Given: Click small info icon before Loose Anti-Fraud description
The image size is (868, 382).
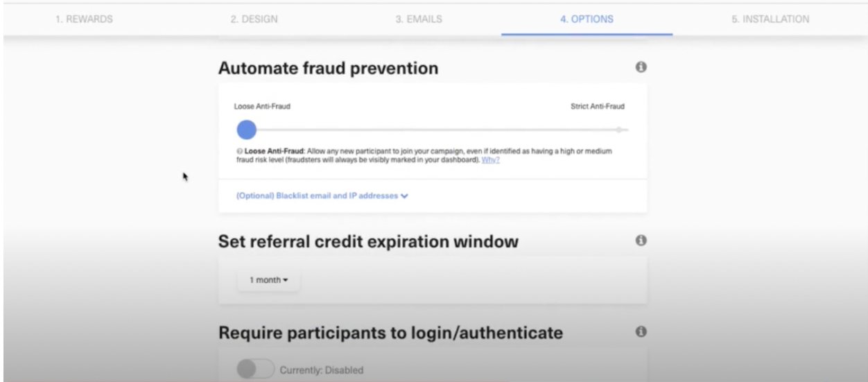Looking at the screenshot, I should point(239,151).
